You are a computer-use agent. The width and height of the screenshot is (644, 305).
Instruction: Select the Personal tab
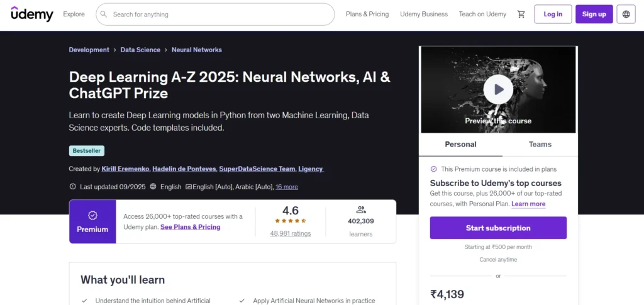pos(460,144)
